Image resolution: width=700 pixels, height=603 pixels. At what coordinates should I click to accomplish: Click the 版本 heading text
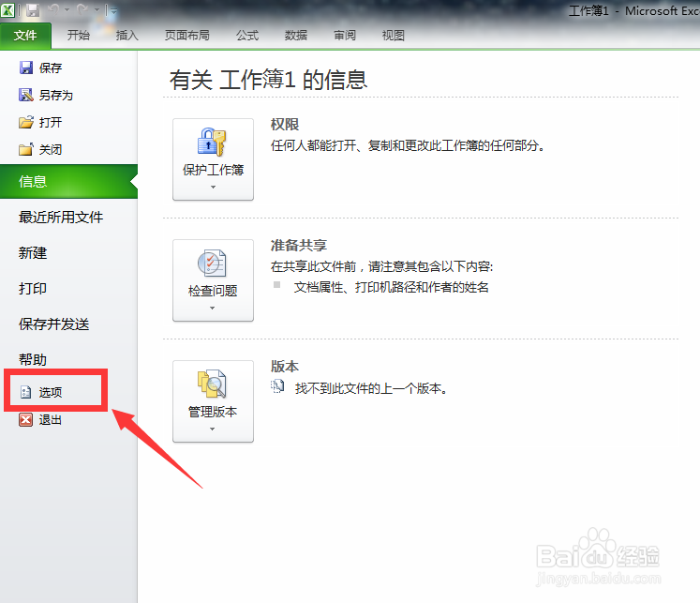point(285,367)
